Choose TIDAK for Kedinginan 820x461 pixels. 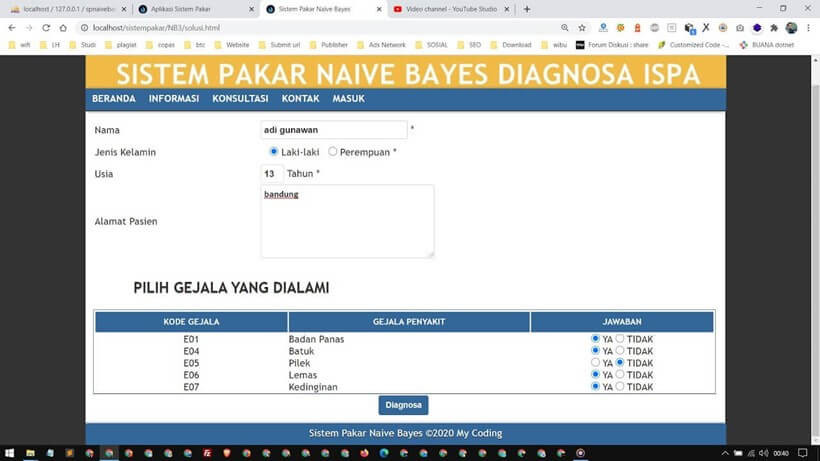click(x=620, y=387)
